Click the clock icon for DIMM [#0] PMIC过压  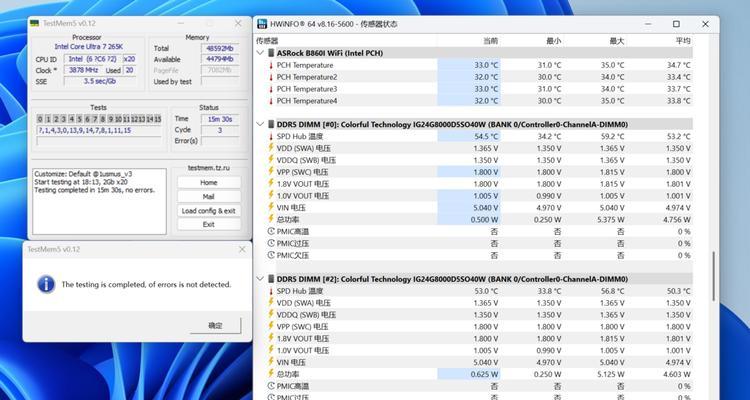click(x=271, y=244)
